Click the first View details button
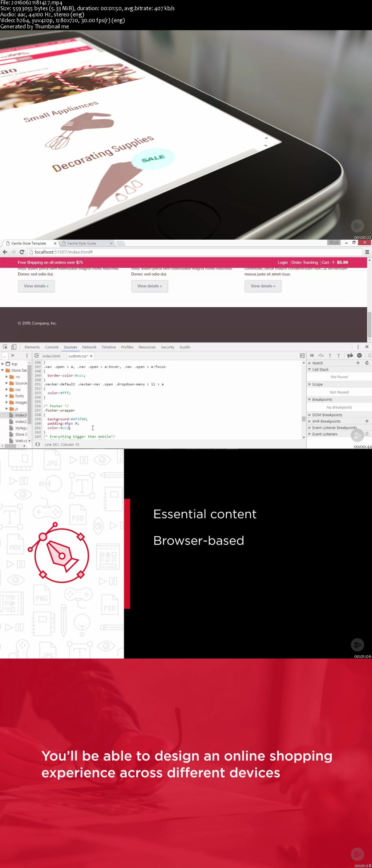The image size is (372, 868). [x=36, y=286]
